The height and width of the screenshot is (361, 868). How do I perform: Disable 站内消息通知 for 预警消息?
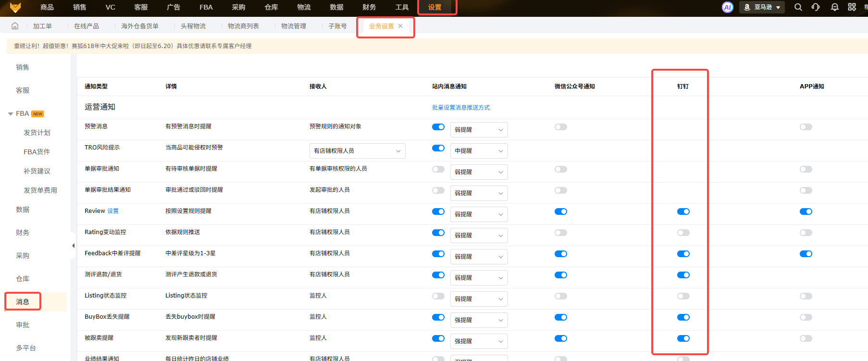[x=438, y=127]
